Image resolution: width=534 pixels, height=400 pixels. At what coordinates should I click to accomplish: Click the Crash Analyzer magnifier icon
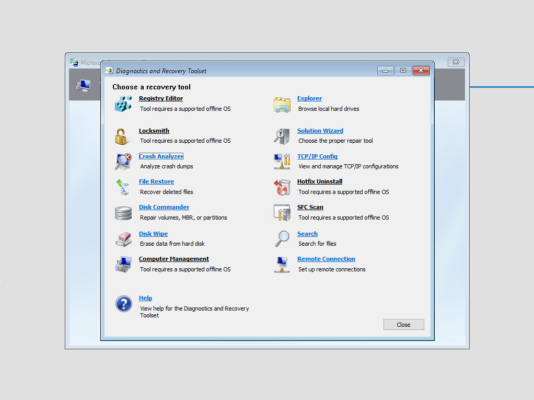123,161
